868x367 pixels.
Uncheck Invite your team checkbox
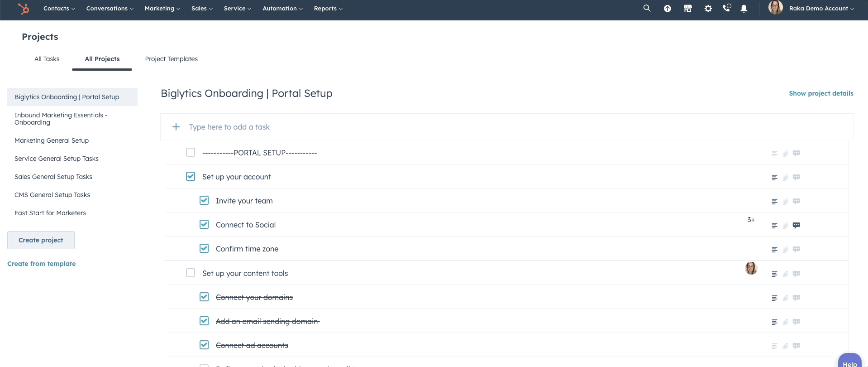pyautogui.click(x=204, y=200)
